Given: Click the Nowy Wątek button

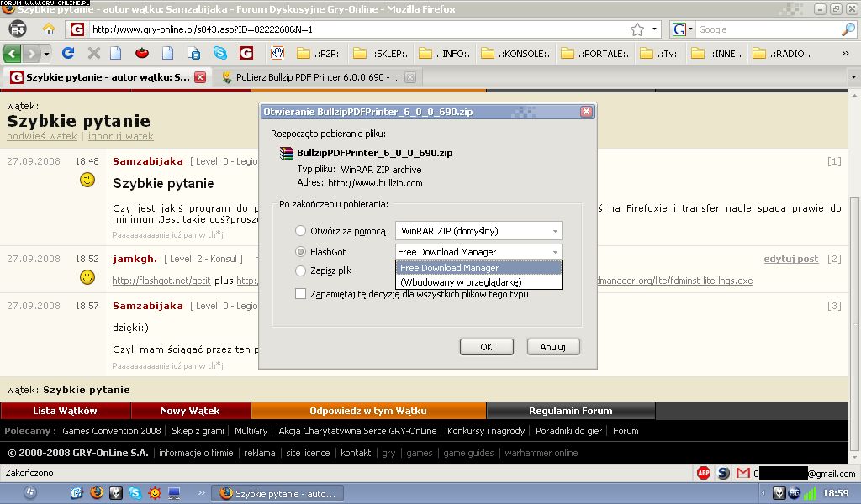Looking at the screenshot, I should point(191,411).
